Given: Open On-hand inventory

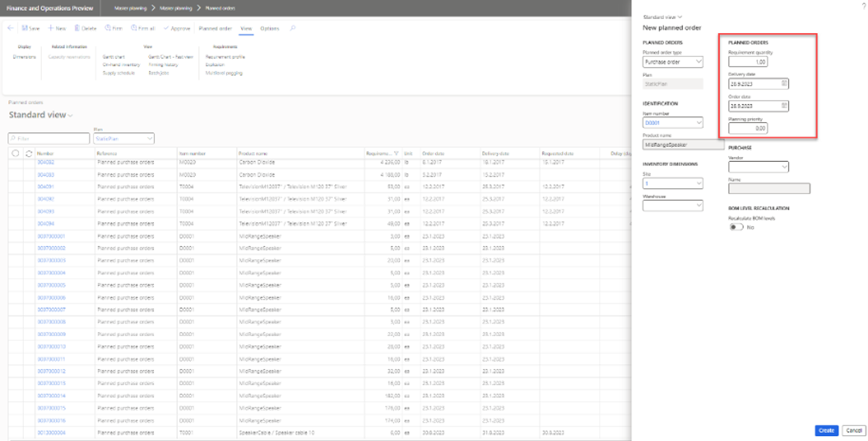Looking at the screenshot, I should [x=121, y=65].
